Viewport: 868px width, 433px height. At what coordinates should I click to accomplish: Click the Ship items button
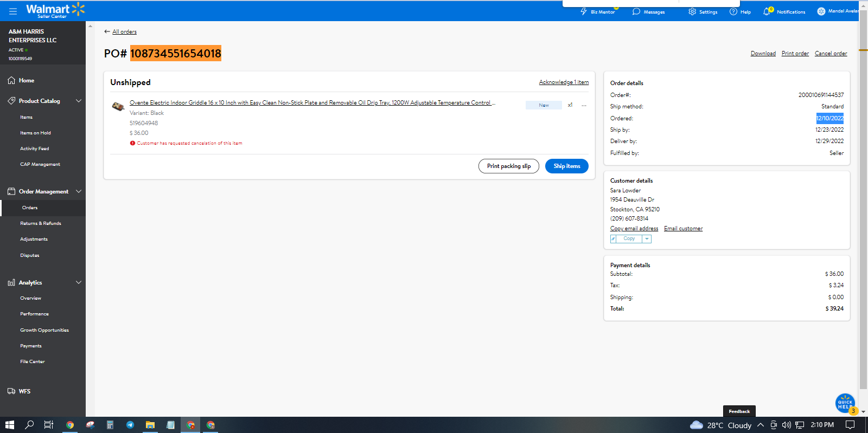[x=567, y=166]
